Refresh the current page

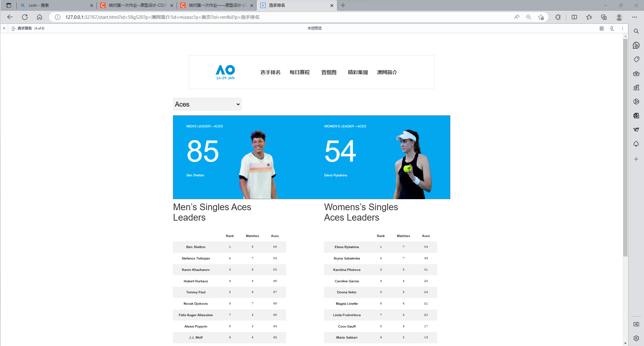click(x=25, y=17)
